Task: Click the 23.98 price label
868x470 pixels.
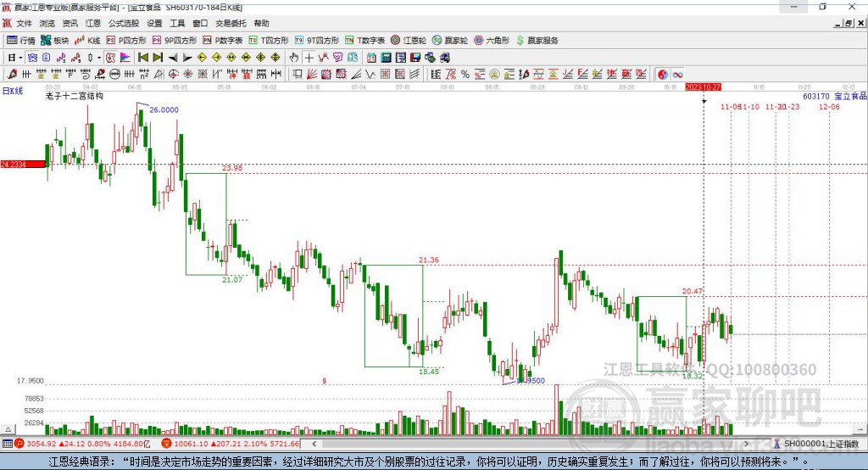Action: coord(232,167)
